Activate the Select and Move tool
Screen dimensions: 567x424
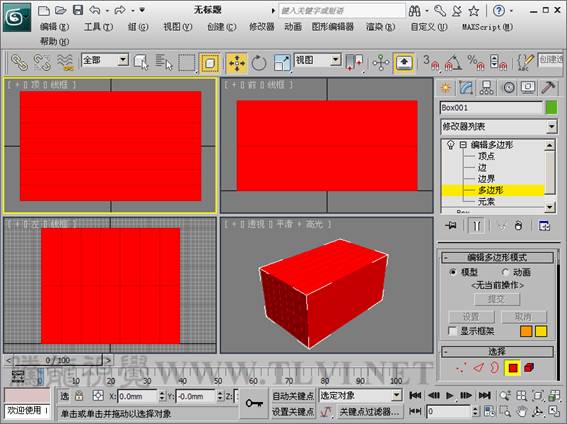click(237, 63)
